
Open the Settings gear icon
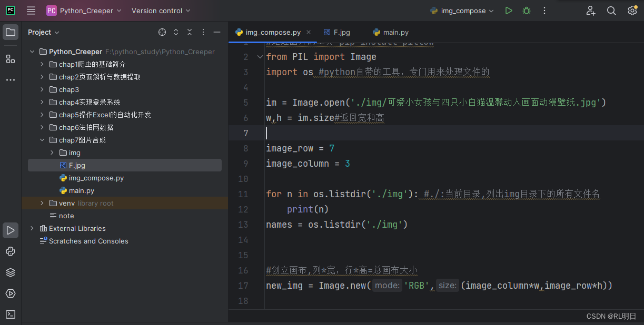[632, 10]
